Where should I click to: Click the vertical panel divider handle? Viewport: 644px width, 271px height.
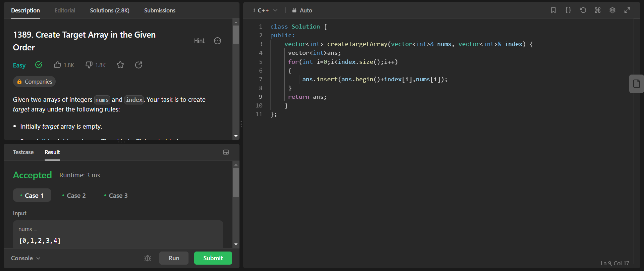click(241, 124)
